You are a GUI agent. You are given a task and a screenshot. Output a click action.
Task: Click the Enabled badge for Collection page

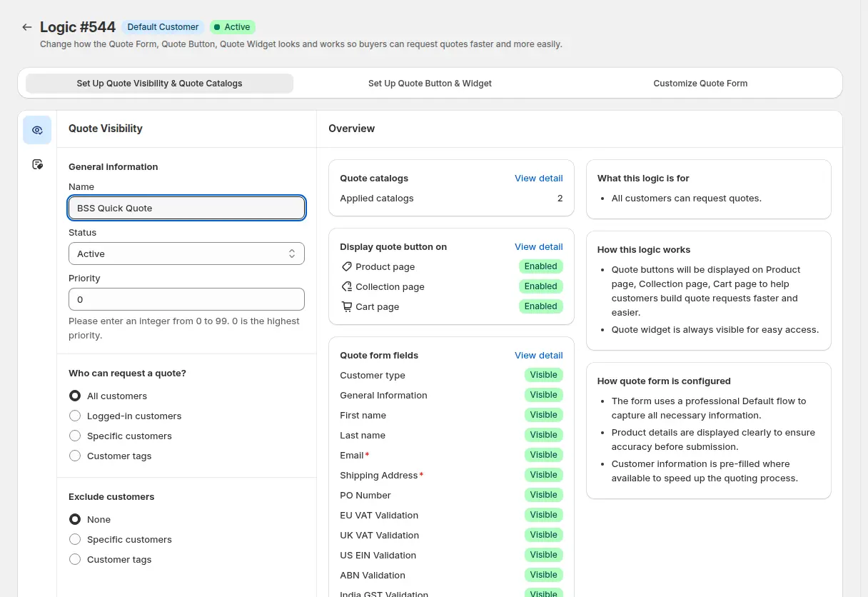540,286
